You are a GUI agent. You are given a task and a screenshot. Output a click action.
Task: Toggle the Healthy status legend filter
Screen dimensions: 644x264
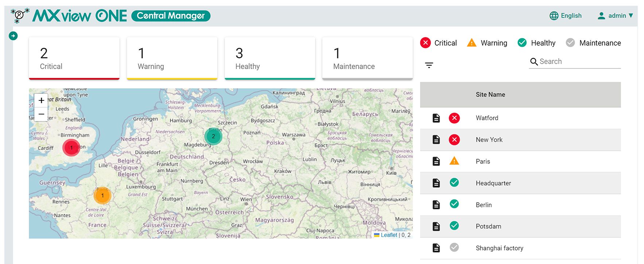[536, 43]
